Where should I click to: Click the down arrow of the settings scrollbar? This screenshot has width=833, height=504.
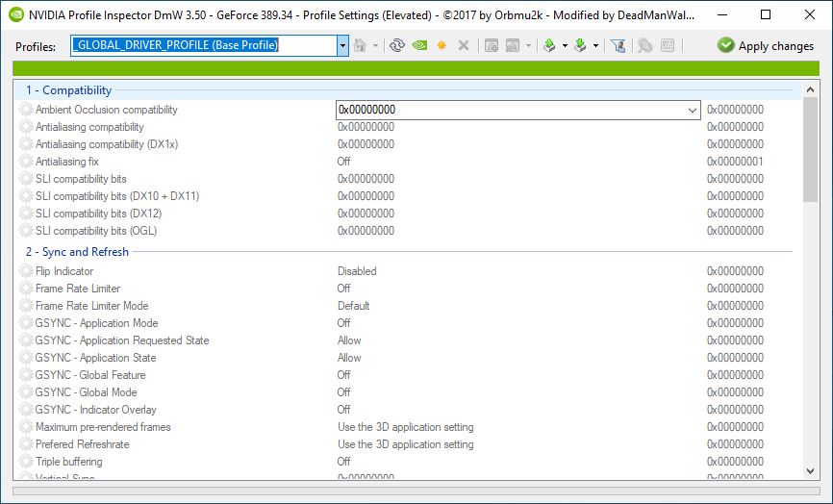coord(810,470)
